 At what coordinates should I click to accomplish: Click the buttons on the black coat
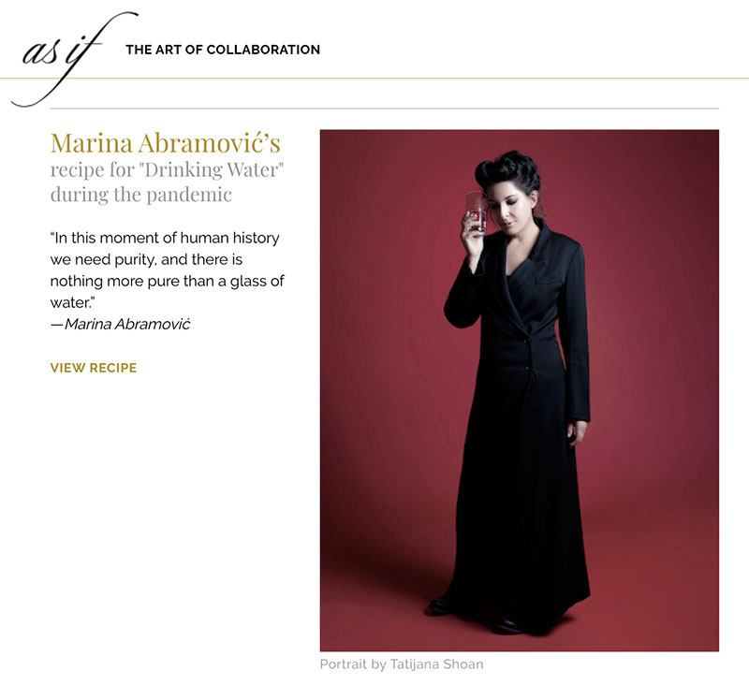point(527,354)
